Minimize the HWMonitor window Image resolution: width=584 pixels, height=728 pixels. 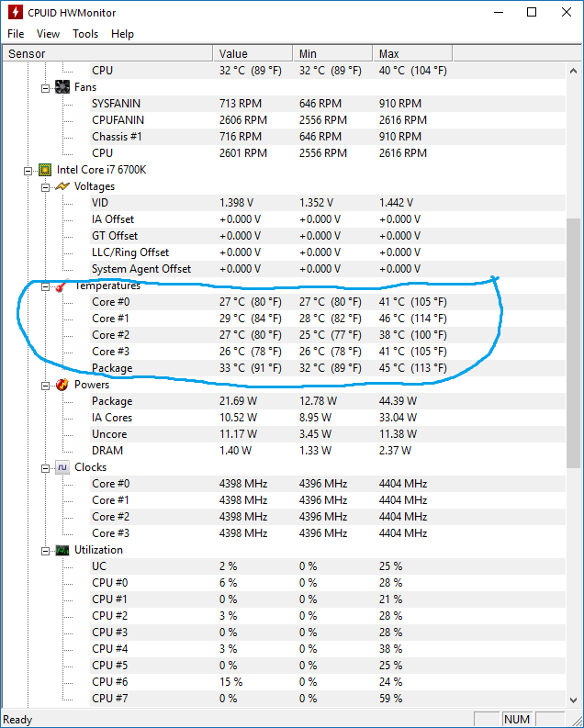click(x=499, y=13)
